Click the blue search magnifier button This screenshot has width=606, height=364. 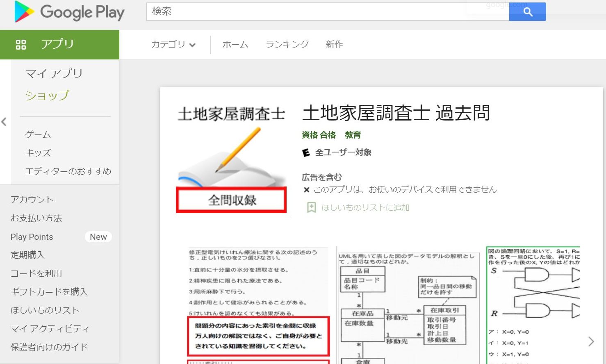click(527, 11)
